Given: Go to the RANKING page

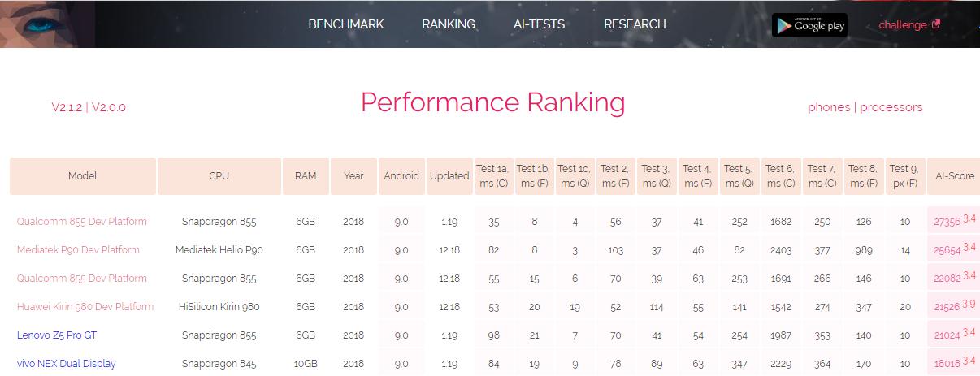Looking at the screenshot, I should pyautogui.click(x=449, y=24).
